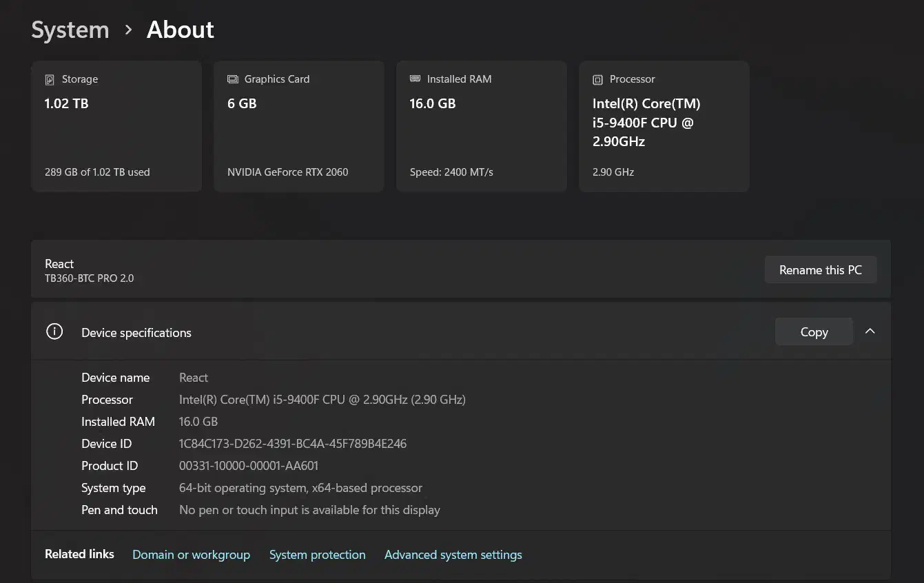Click the TB360-BTC PRO 2.0 model text
The height and width of the screenshot is (583, 924).
coord(90,278)
